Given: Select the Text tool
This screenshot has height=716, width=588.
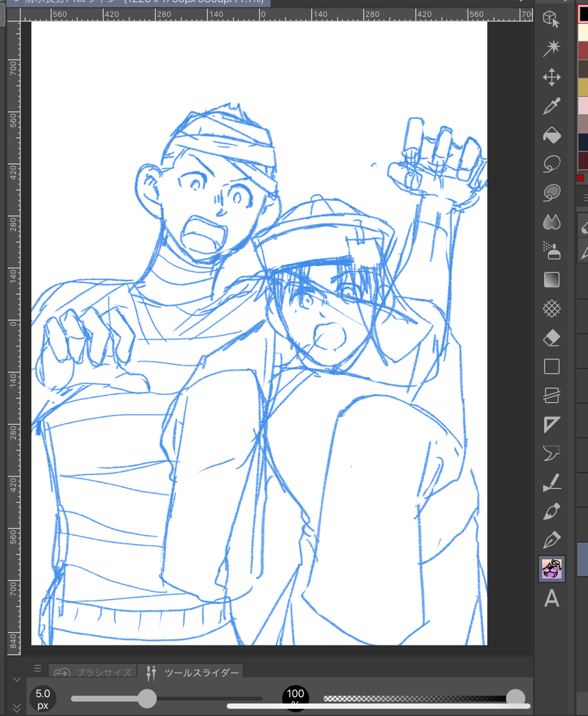Looking at the screenshot, I should pyautogui.click(x=551, y=598).
